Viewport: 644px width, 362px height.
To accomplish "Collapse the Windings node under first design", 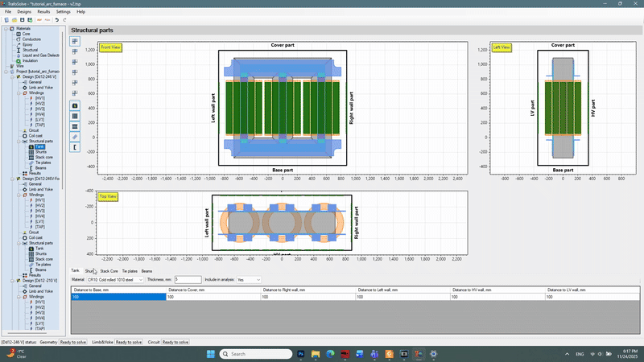I will pyautogui.click(x=19, y=93).
